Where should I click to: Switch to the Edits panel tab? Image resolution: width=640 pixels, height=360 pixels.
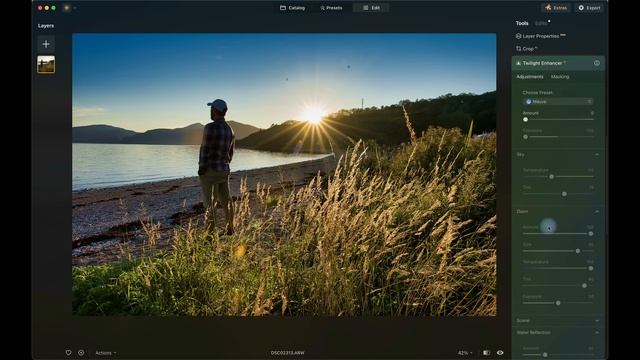click(541, 23)
